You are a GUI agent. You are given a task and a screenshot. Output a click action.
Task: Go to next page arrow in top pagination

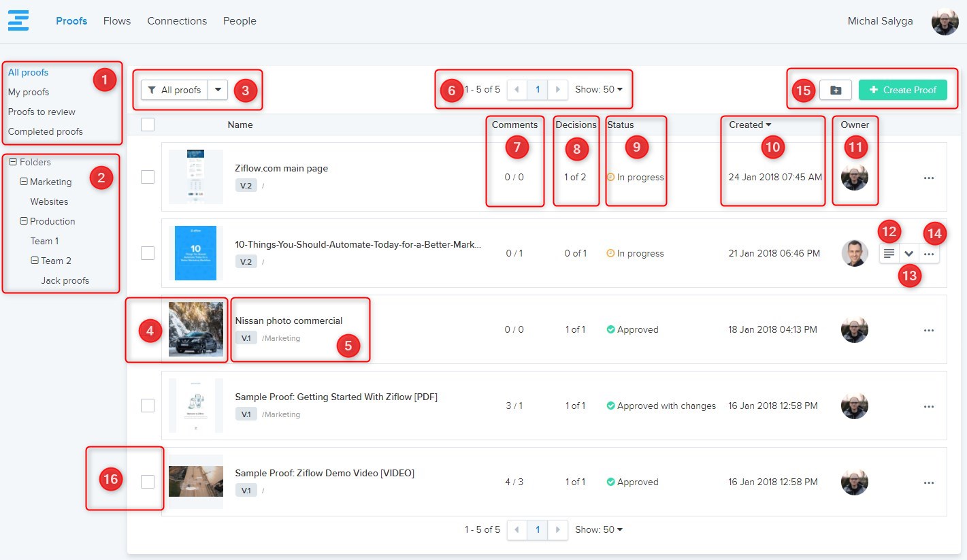pos(558,89)
